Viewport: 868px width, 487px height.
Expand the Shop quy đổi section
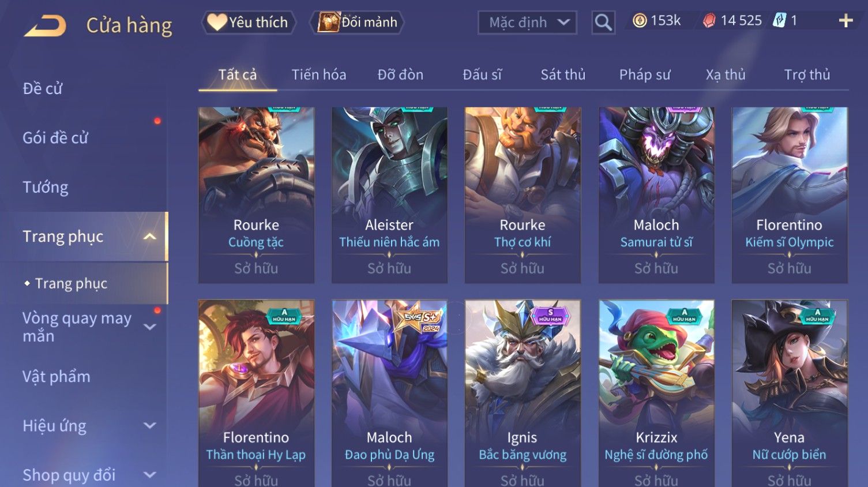(149, 475)
